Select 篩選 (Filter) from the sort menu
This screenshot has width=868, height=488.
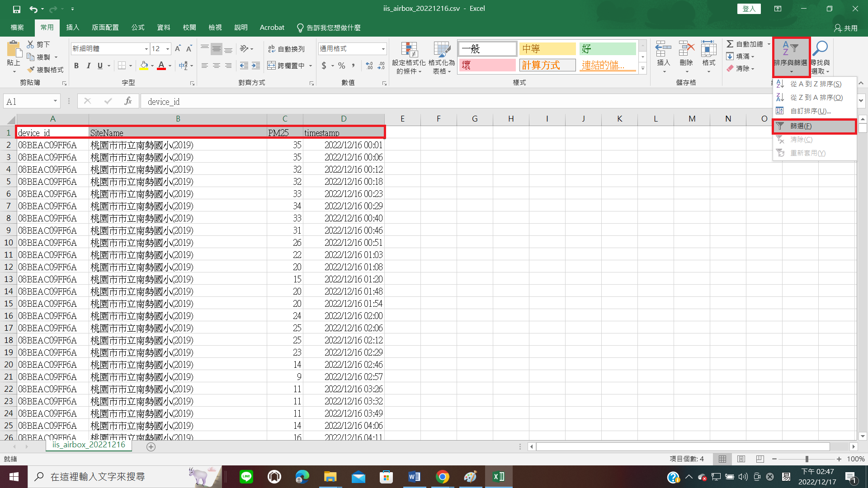[x=801, y=126]
